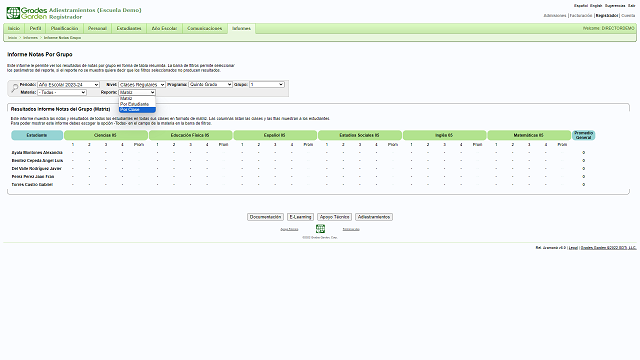Click the Grades Garden logo in header
Screen dimensions: 640x360
tap(27, 13)
